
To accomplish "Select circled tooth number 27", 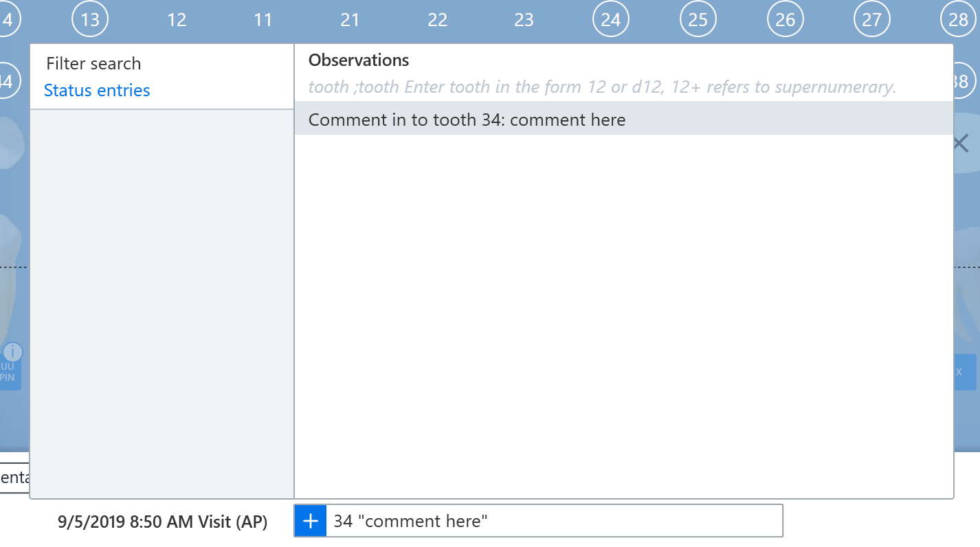I will (x=871, y=19).
